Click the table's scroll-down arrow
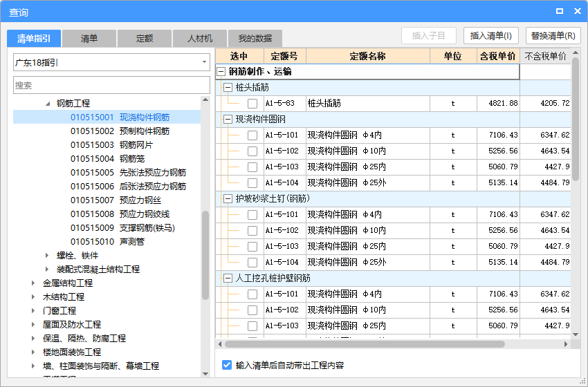This screenshot has width=588, height=387. [576, 334]
